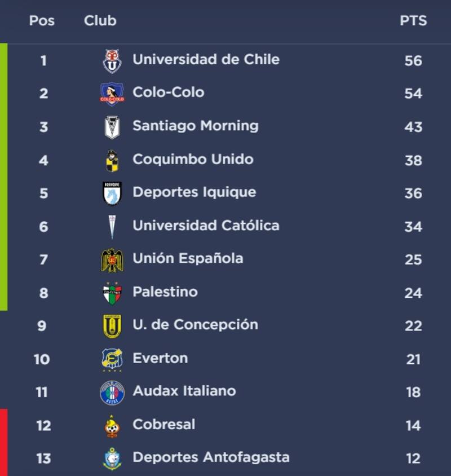Screen dimensions: 451x476
Task: Sort table by PTS column header
Action: click(413, 21)
